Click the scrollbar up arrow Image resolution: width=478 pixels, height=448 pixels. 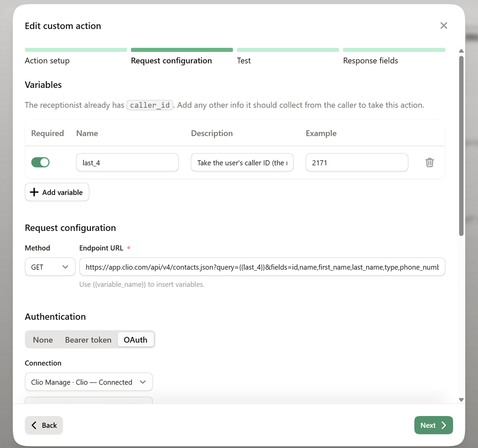(x=461, y=51)
